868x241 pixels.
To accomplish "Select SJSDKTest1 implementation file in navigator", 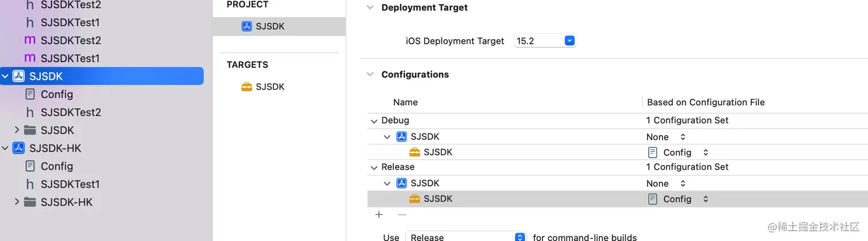I will coord(70,58).
